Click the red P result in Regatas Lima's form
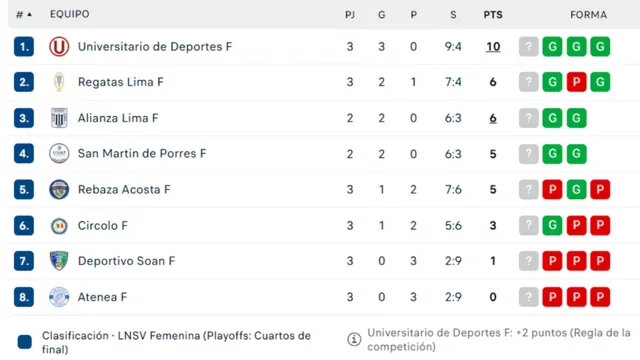The height and width of the screenshot is (360, 640). click(576, 82)
